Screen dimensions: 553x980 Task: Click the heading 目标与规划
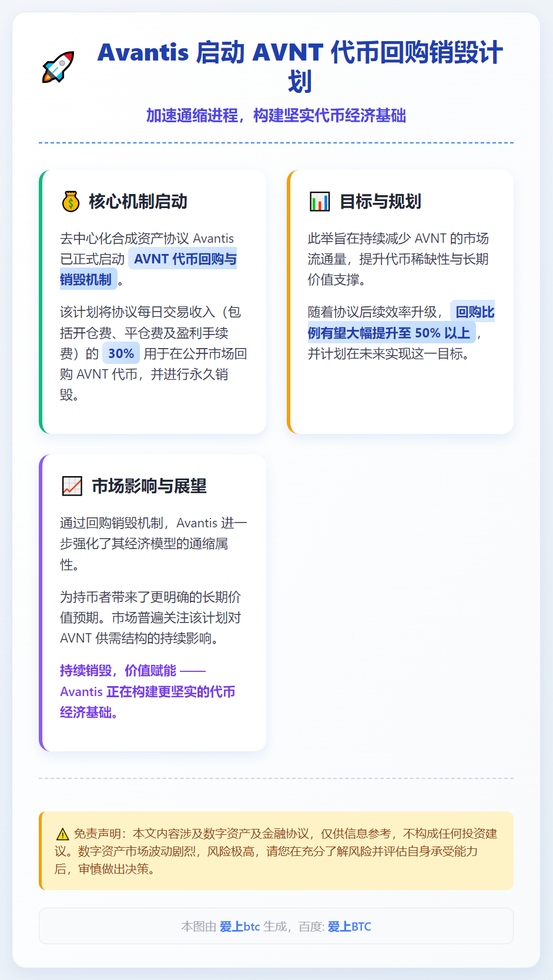tap(380, 202)
